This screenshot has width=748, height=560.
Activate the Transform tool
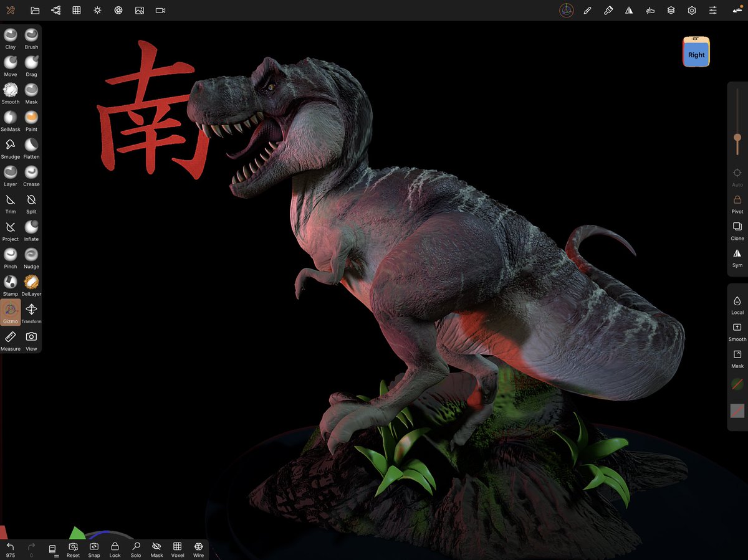click(x=31, y=312)
